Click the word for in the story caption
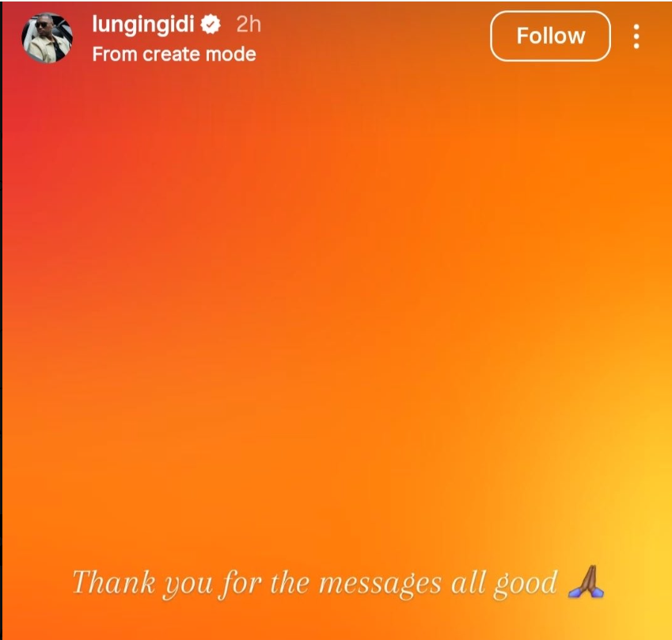Screen dimensions: 672x640 [x=240, y=584]
